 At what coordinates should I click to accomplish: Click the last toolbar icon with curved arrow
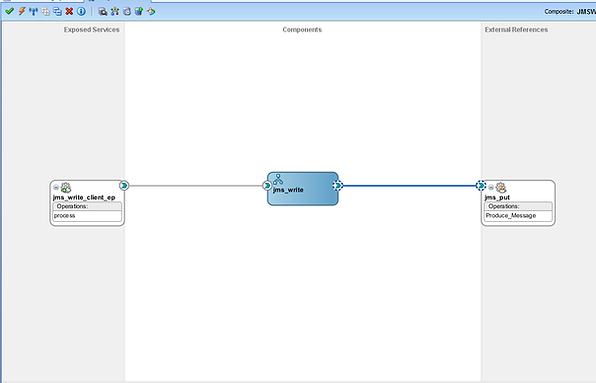(x=151, y=11)
